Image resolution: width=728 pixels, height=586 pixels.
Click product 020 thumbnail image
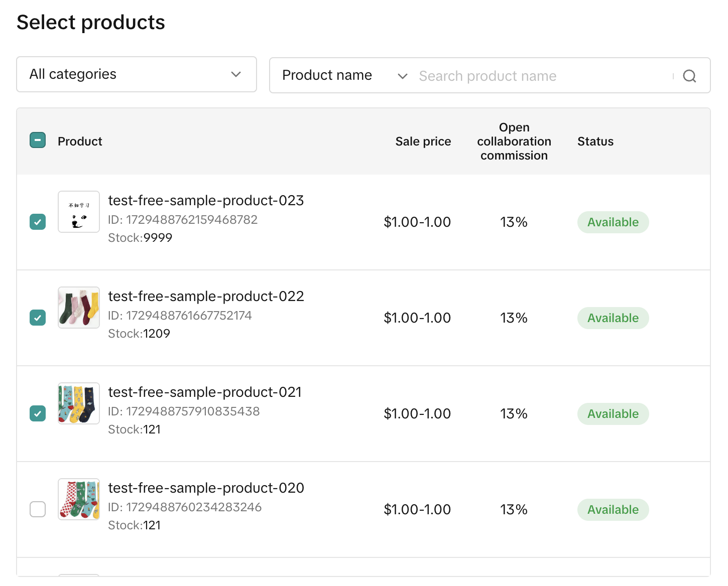79,499
